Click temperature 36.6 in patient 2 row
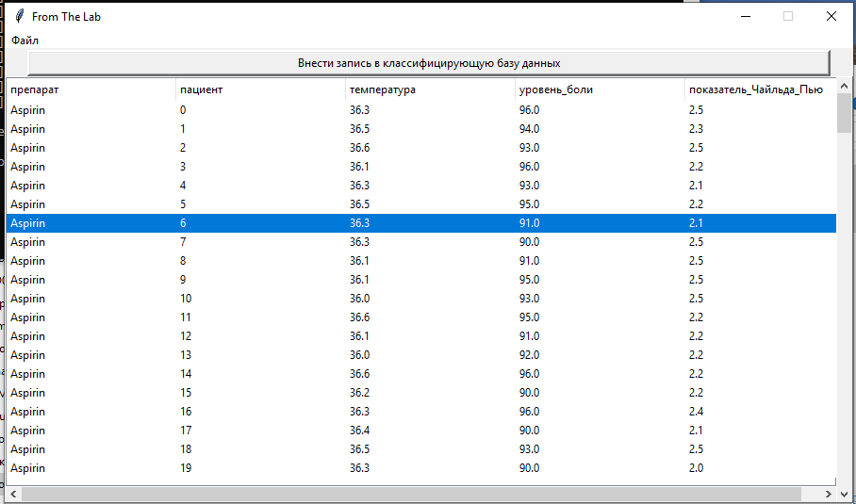The image size is (856, 504). click(360, 148)
